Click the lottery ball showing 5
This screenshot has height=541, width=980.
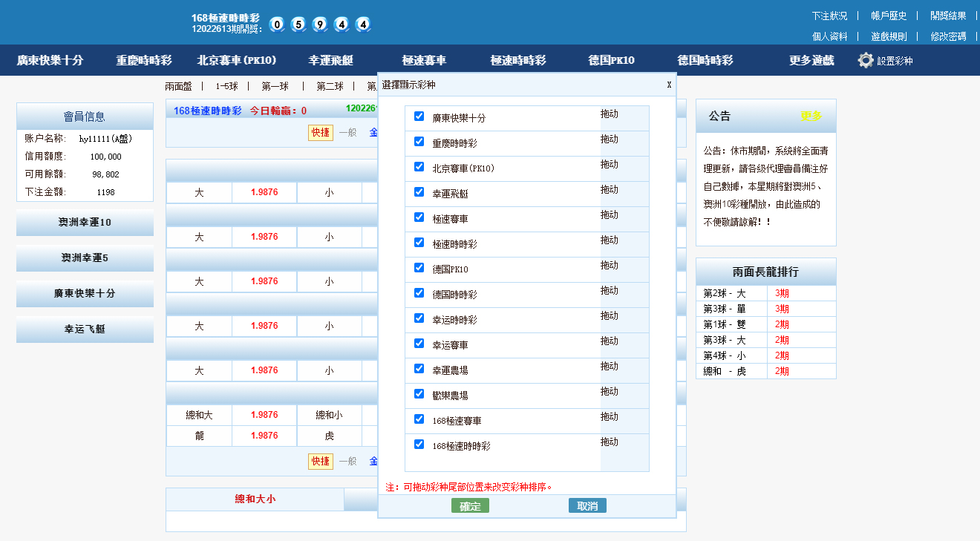(x=298, y=24)
